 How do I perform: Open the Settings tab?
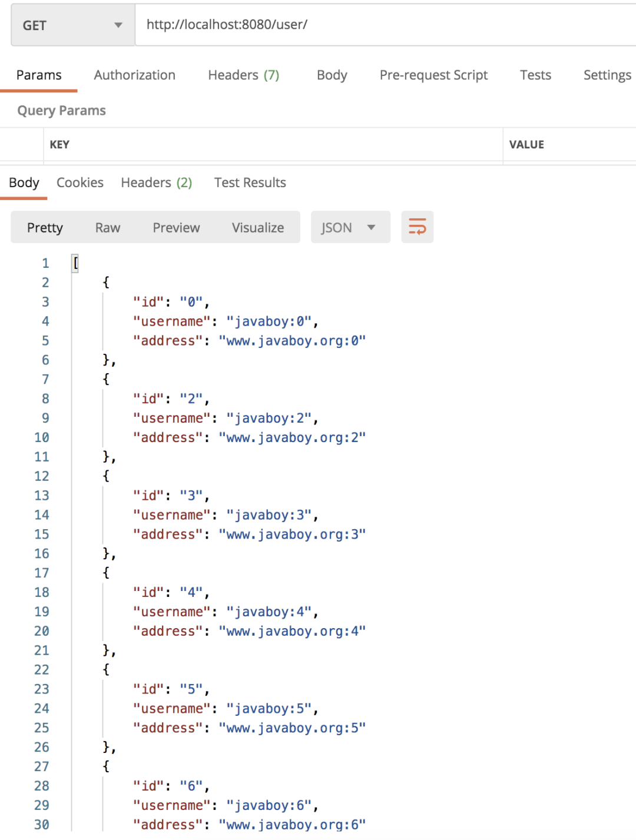coord(607,75)
